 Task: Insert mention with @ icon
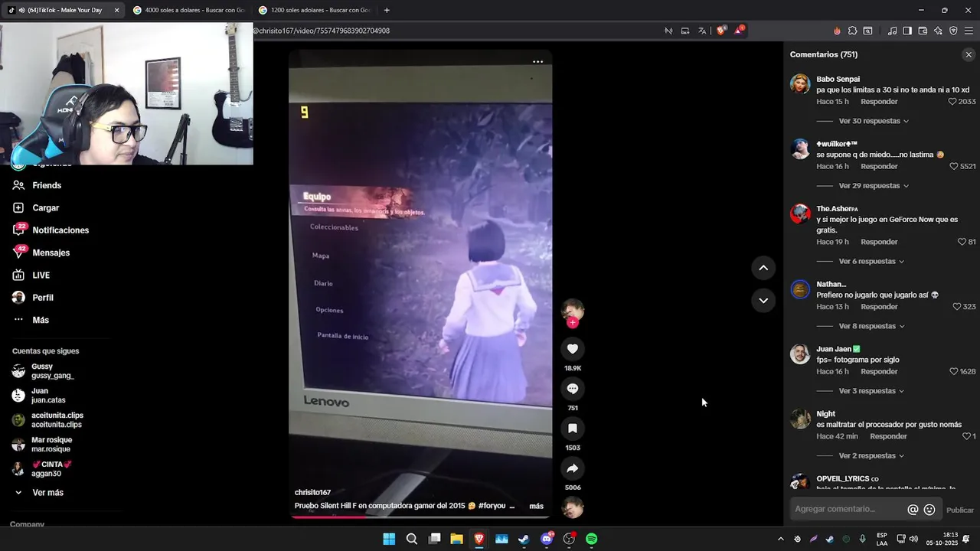(x=913, y=510)
